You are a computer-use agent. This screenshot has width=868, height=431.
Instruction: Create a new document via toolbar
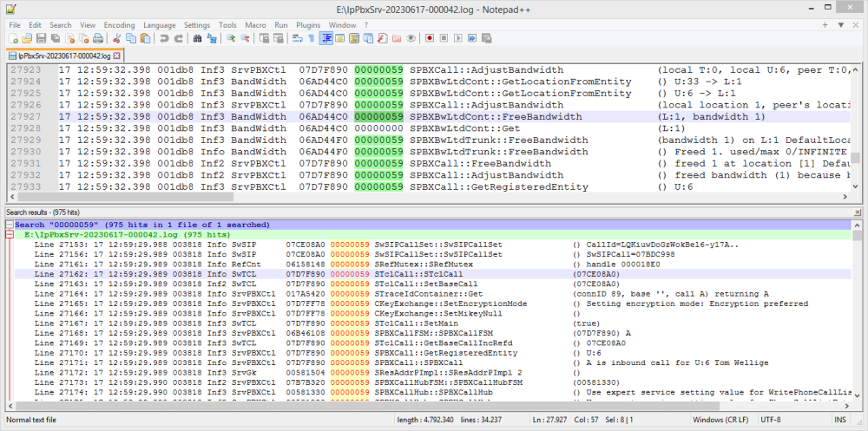(x=14, y=38)
